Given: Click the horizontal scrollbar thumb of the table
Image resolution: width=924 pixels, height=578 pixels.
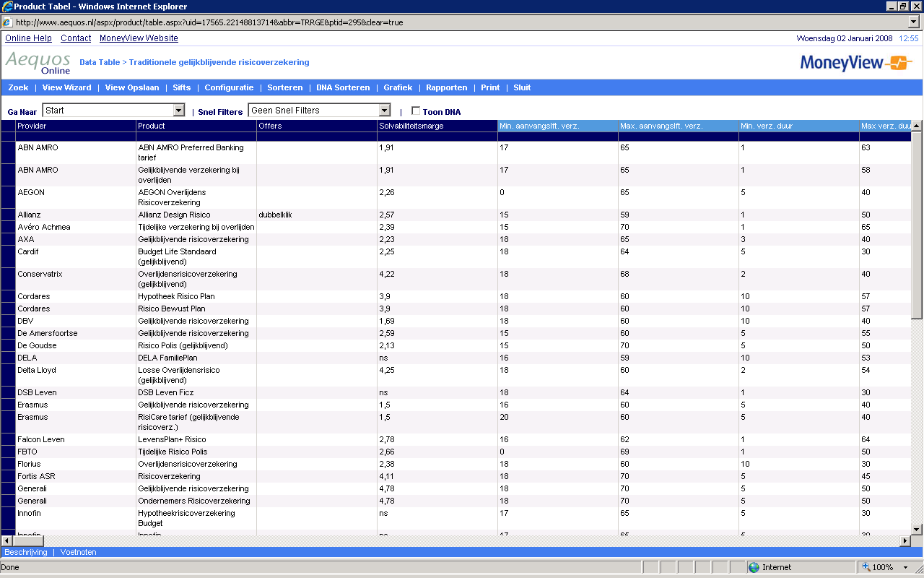Looking at the screenshot, I should (x=29, y=540).
